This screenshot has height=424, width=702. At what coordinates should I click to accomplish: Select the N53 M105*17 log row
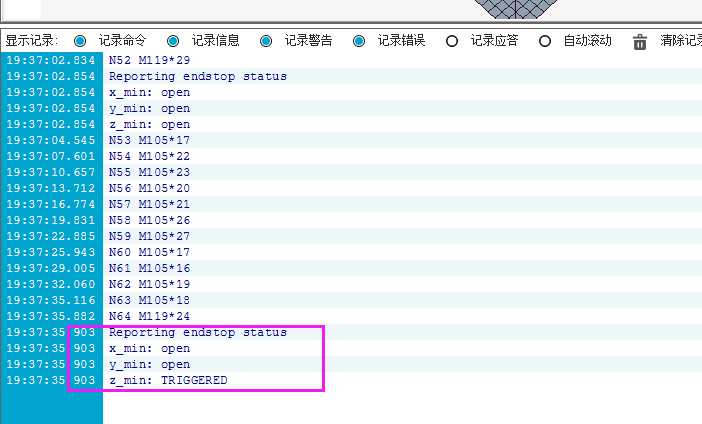pos(149,140)
